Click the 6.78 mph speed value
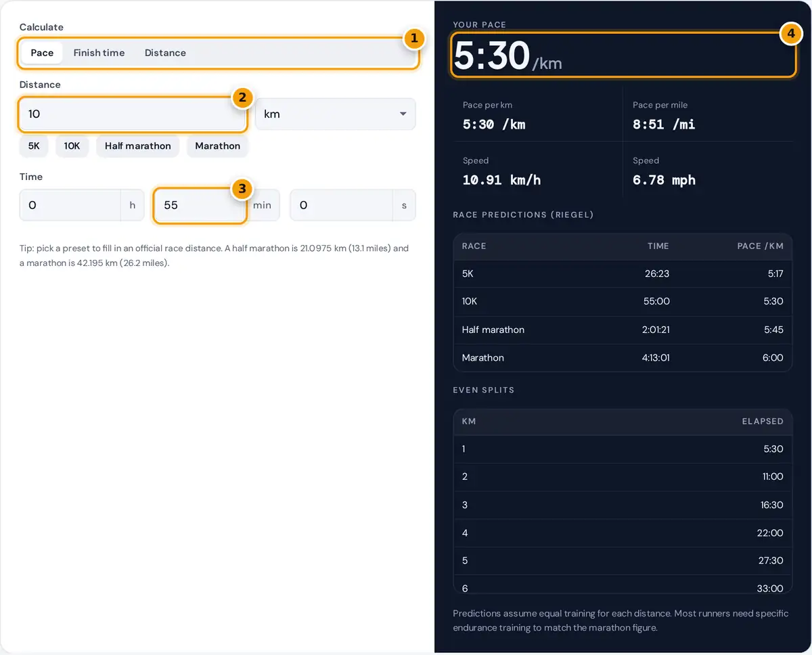 click(664, 180)
